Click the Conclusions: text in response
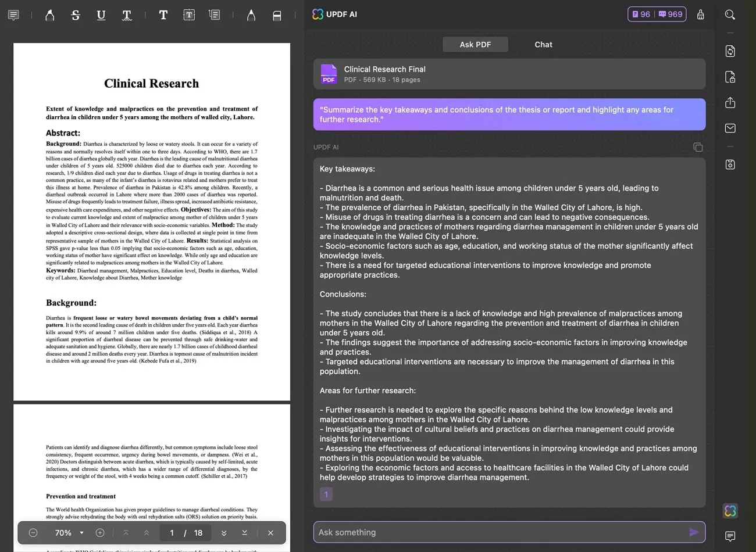This screenshot has height=552, width=756. (x=343, y=294)
